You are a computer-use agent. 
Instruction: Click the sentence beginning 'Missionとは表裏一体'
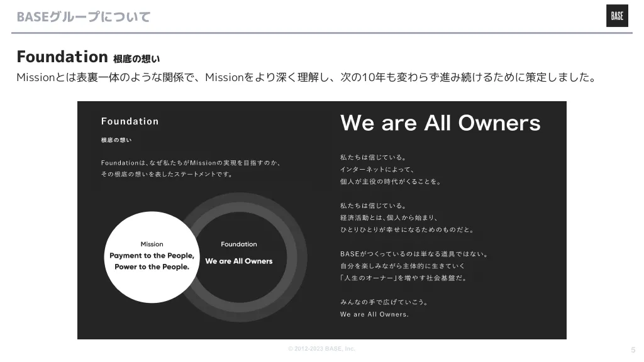[x=307, y=77]
